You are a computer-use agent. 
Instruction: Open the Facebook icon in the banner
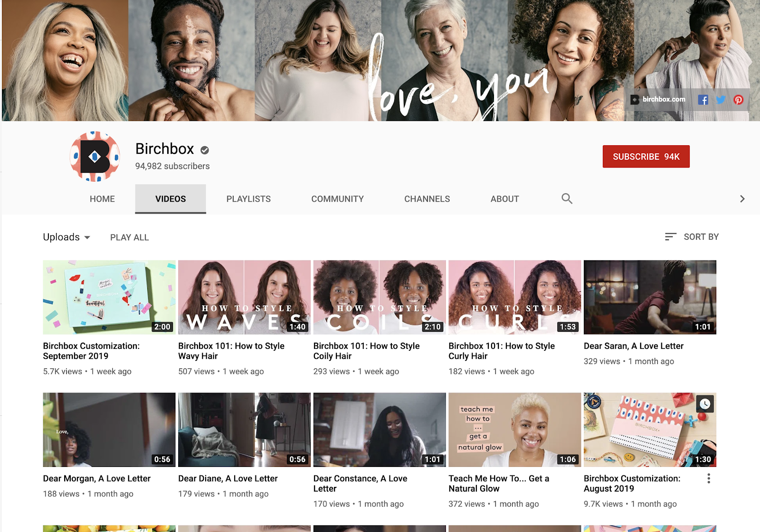[703, 100]
